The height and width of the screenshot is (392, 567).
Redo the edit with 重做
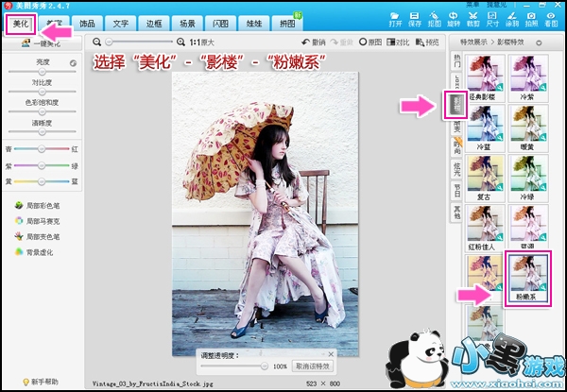click(x=341, y=43)
